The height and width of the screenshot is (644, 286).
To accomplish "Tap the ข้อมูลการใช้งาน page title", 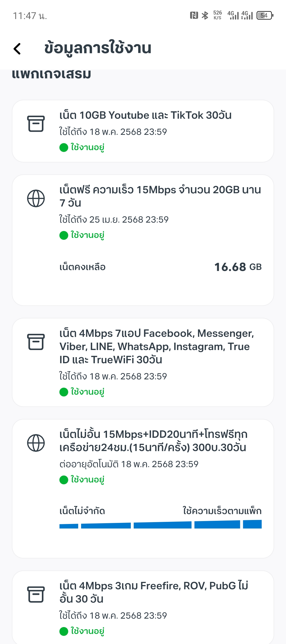I will [98, 48].
